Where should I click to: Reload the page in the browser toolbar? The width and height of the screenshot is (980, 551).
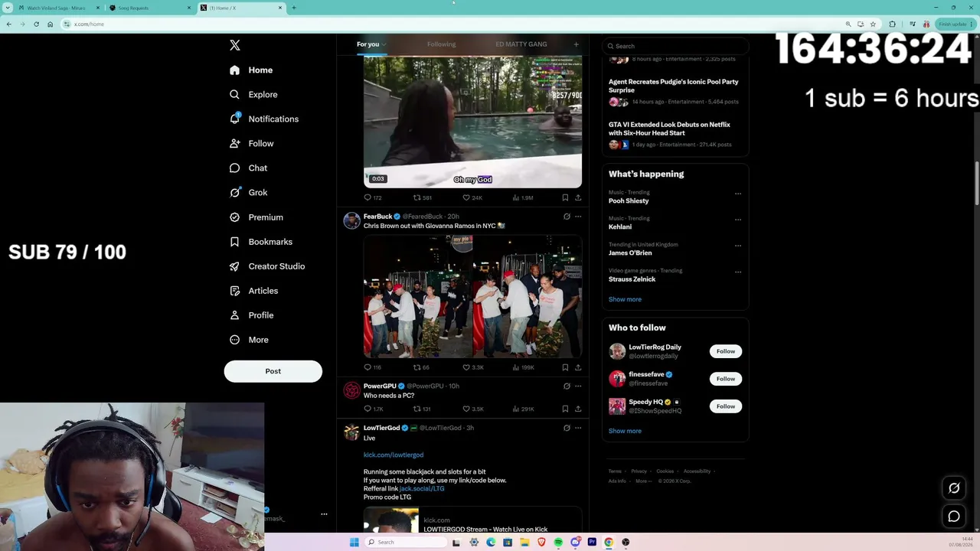(x=36, y=24)
